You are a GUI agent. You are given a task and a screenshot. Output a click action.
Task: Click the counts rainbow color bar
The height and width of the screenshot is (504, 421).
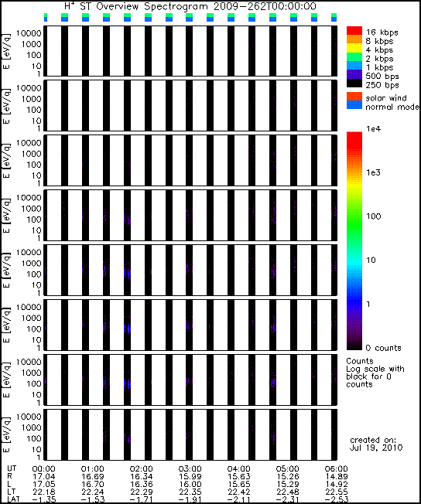354,240
